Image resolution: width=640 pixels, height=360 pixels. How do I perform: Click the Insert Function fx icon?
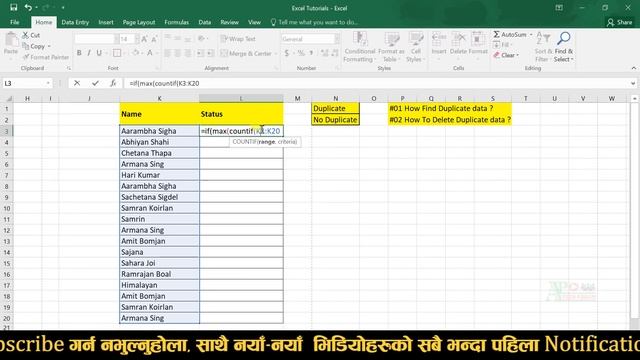(113, 83)
